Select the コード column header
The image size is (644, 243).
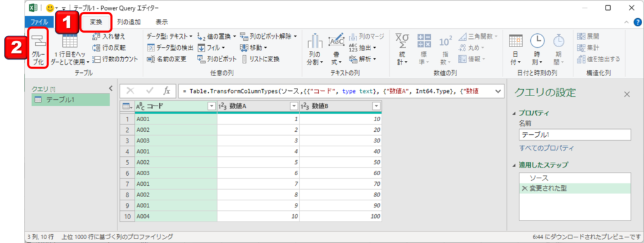pos(176,106)
